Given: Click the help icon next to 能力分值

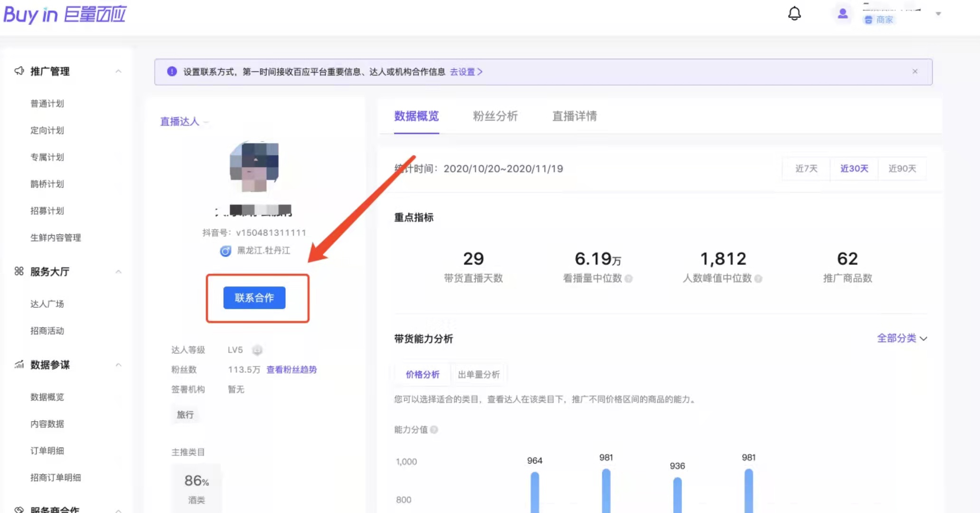Looking at the screenshot, I should coord(434,430).
